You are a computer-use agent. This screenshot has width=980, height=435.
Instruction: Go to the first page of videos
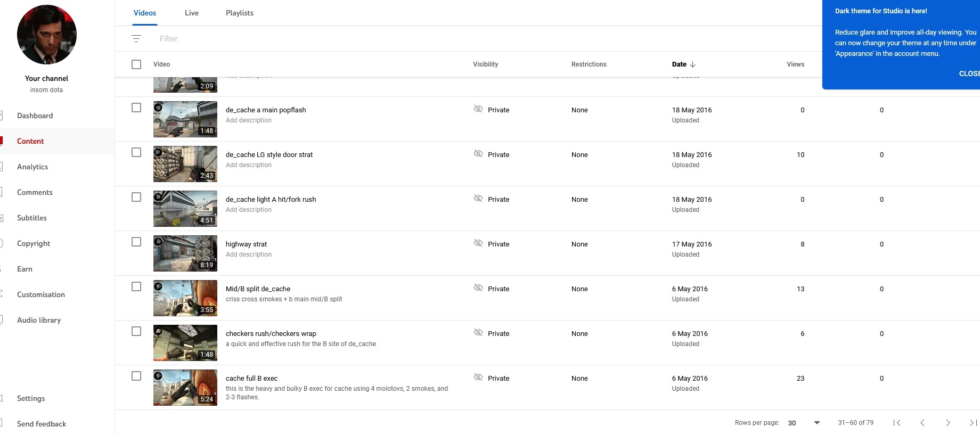[897, 423]
